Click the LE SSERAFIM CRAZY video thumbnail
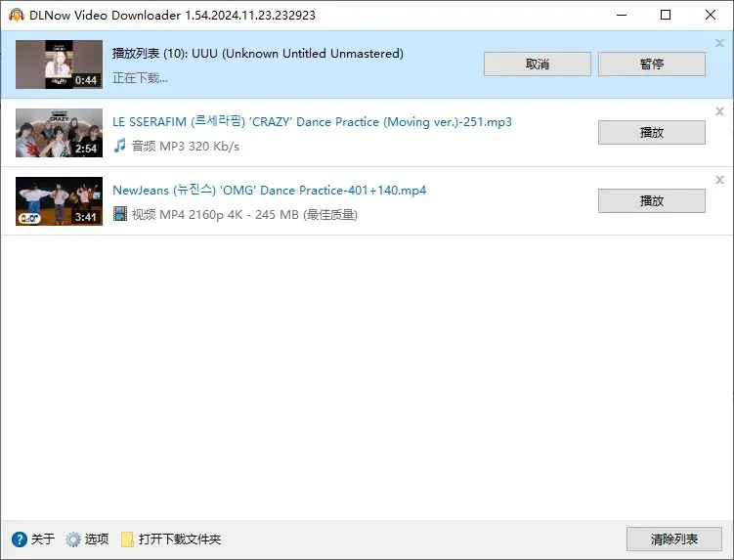Image resolution: width=734 pixels, height=560 pixels. tap(59, 133)
